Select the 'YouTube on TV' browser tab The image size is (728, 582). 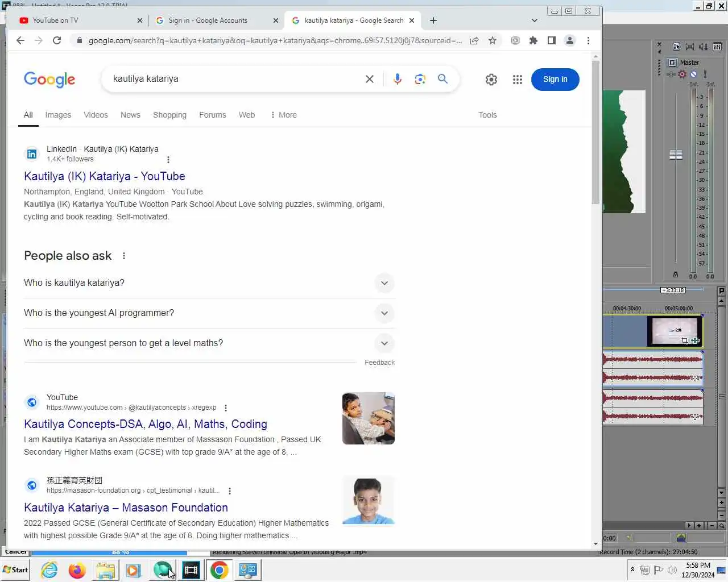[x=81, y=20]
